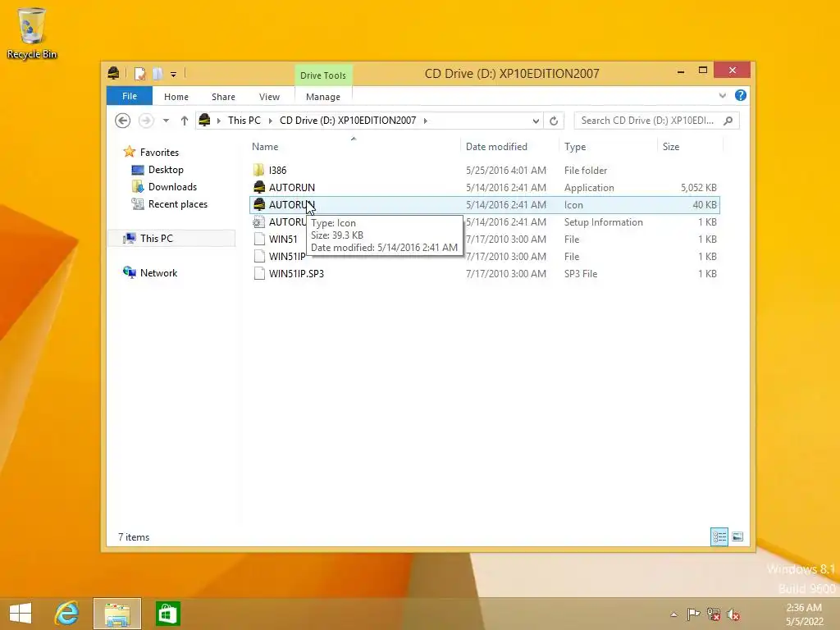
Task: Open the Windows Start button
Action: click(x=21, y=614)
